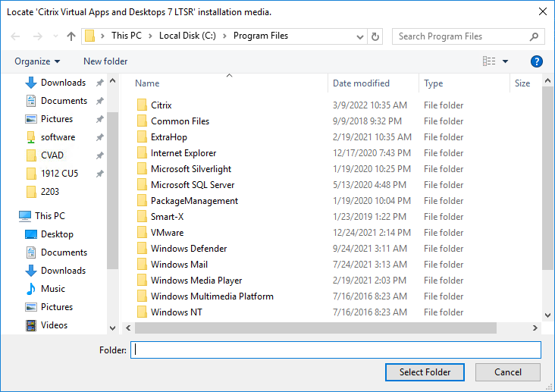Image resolution: width=555 pixels, height=392 pixels.
Task: Select Desktop under This PC
Action: point(57,234)
